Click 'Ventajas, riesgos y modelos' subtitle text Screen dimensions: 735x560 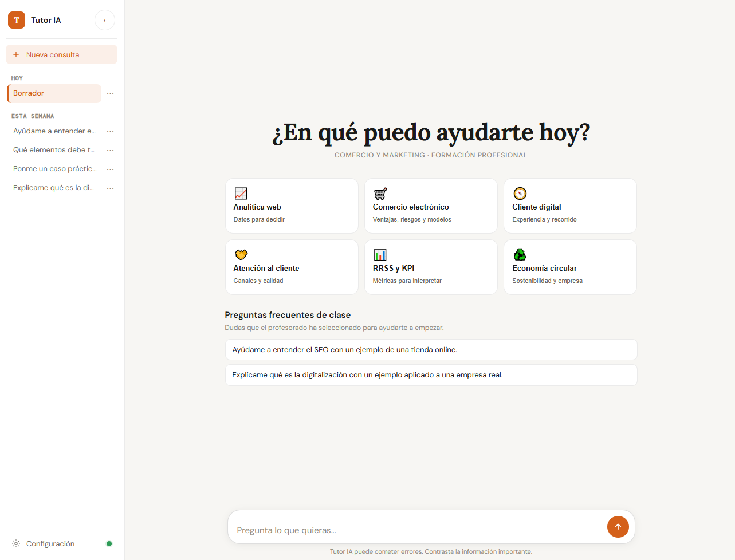tap(412, 220)
